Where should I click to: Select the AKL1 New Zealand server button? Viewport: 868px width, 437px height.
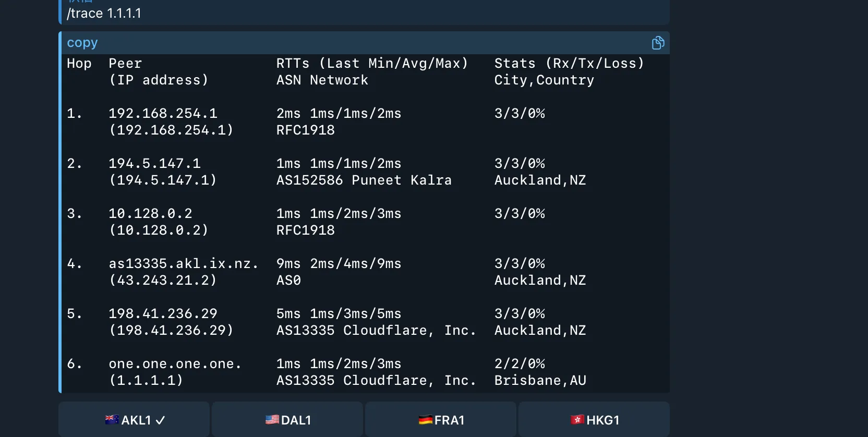point(135,420)
